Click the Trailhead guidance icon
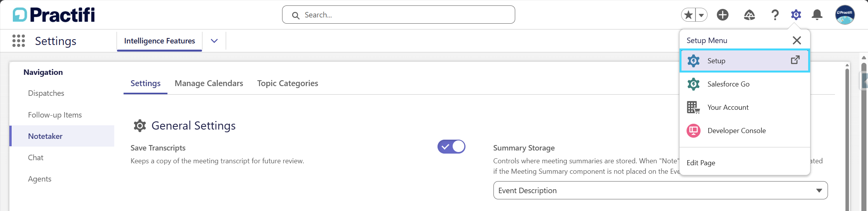The width and height of the screenshot is (868, 211). click(749, 15)
